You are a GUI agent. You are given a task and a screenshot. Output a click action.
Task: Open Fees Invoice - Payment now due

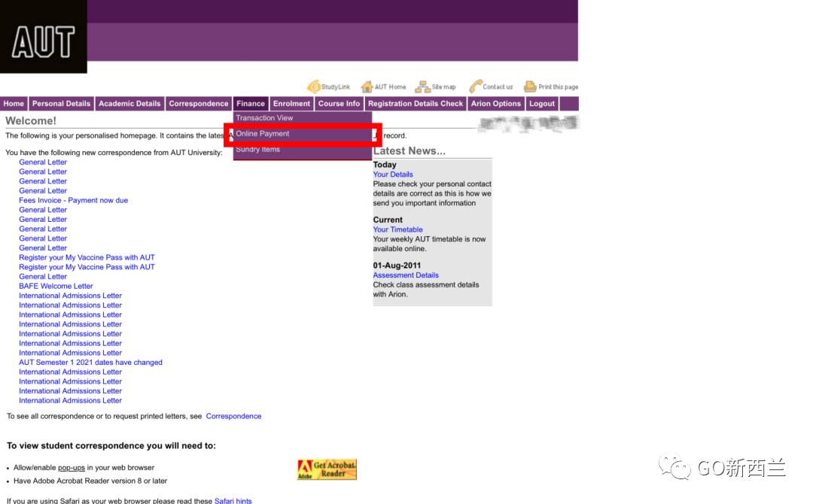point(74,200)
